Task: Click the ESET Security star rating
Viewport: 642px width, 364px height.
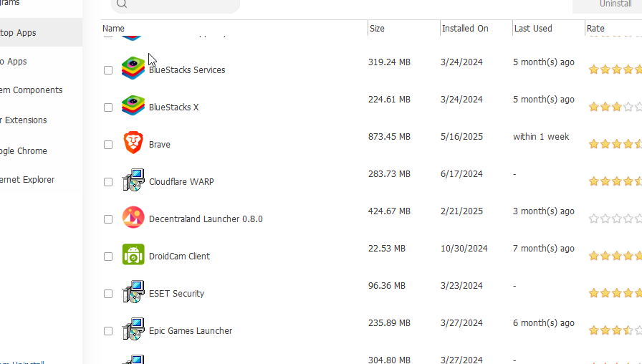Action: (x=615, y=293)
